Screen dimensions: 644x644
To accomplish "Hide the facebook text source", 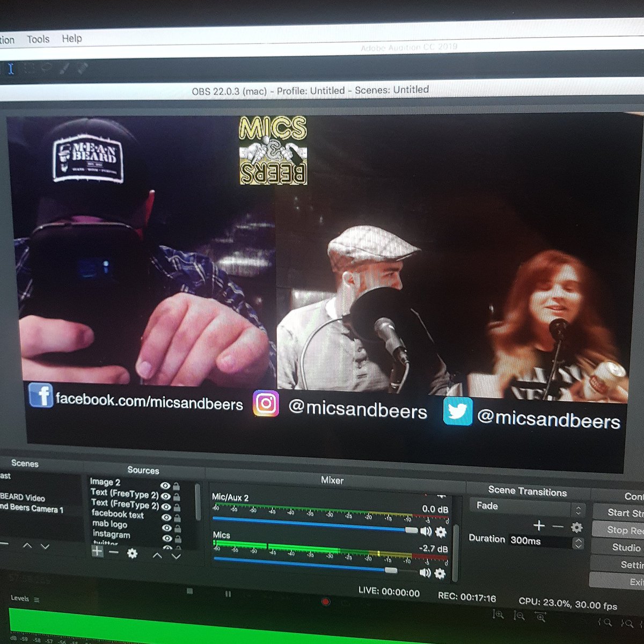I will coord(166,517).
